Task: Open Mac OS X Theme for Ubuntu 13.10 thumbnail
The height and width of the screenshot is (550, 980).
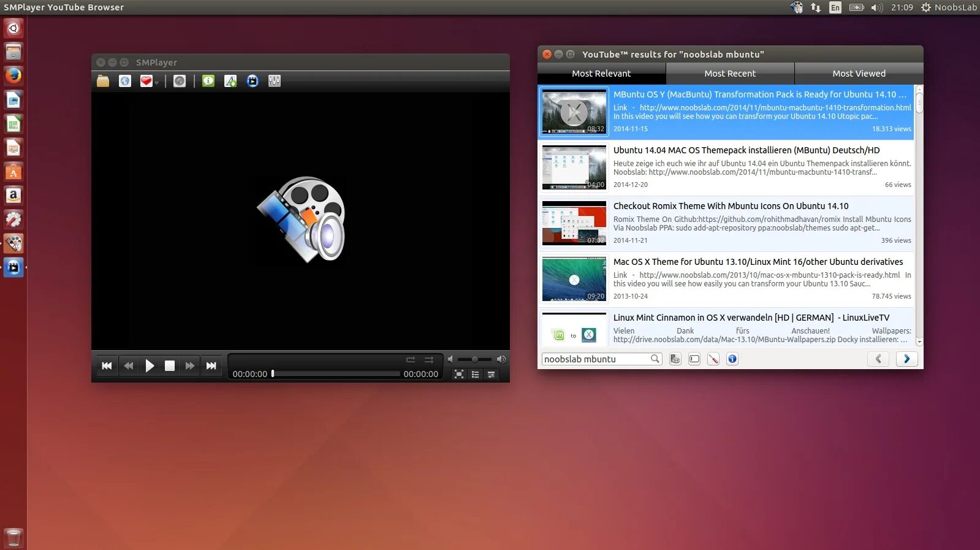Action: pyautogui.click(x=574, y=279)
